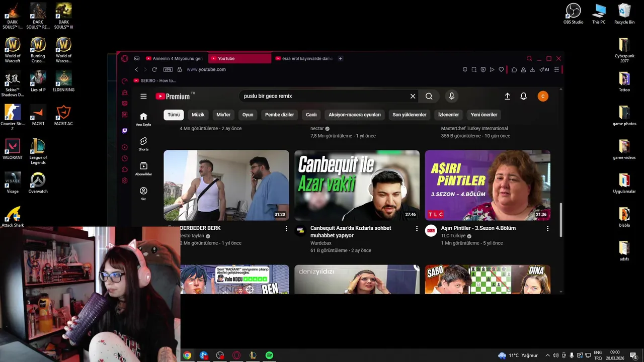Select the Mix'ler filter chip
Screen dimensions: 644x362
coord(223,115)
